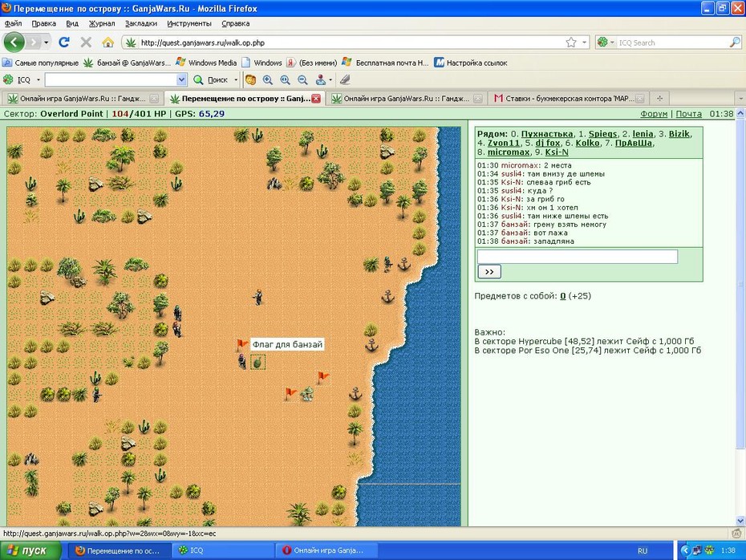Click the page vertical scrollbar

(x=740, y=316)
